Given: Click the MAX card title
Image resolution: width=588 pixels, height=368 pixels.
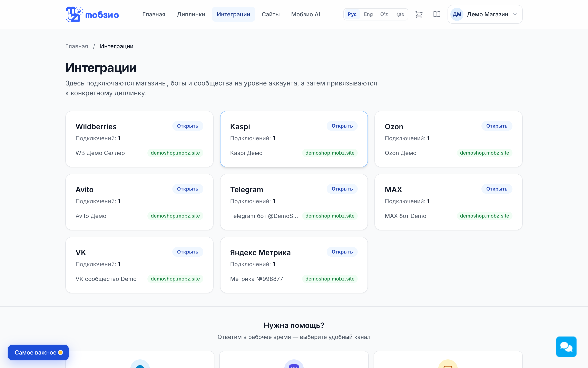Looking at the screenshot, I should [393, 190].
